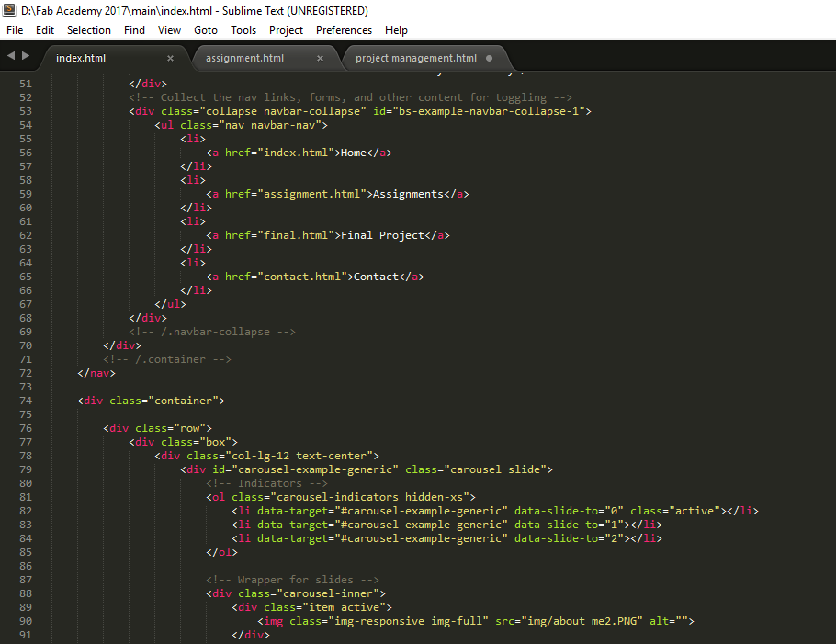Click the previous tab left arrow
This screenshot has width=836, height=644.
tap(11, 55)
